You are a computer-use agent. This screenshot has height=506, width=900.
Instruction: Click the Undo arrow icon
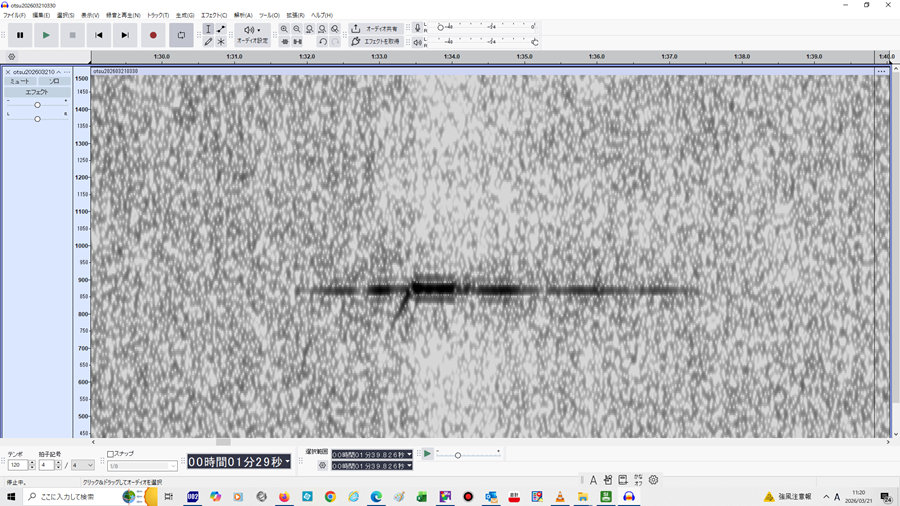pos(322,42)
